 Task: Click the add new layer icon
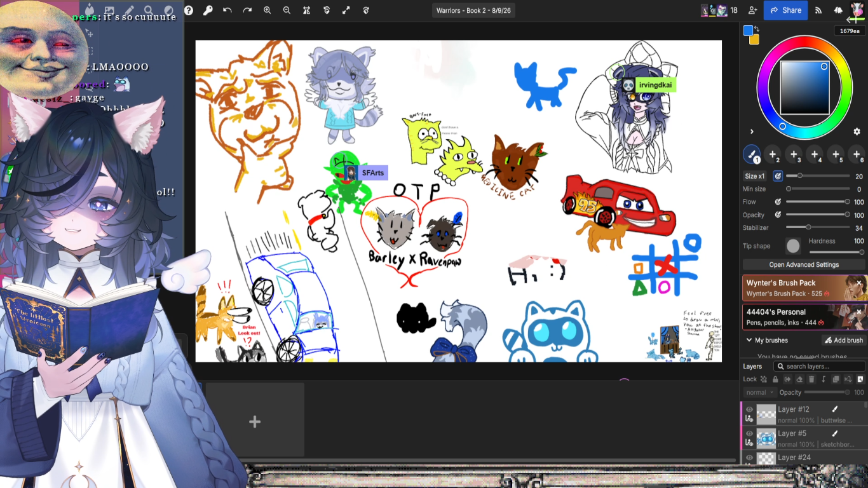[860, 379]
